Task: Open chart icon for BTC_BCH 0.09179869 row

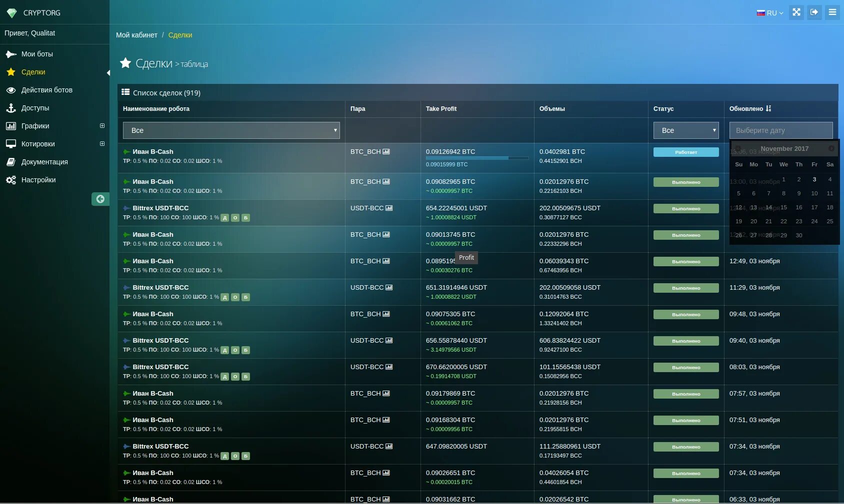Action: (386, 394)
